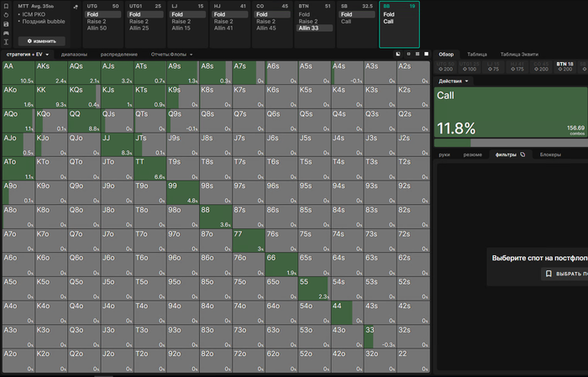Click the K9s hand cell
588x377 pixels.
coord(182,97)
